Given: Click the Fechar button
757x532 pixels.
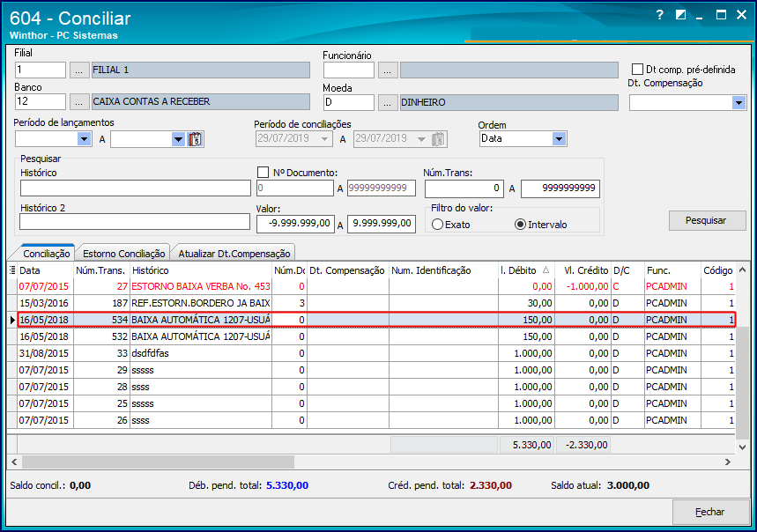Looking at the screenshot, I should [x=709, y=512].
